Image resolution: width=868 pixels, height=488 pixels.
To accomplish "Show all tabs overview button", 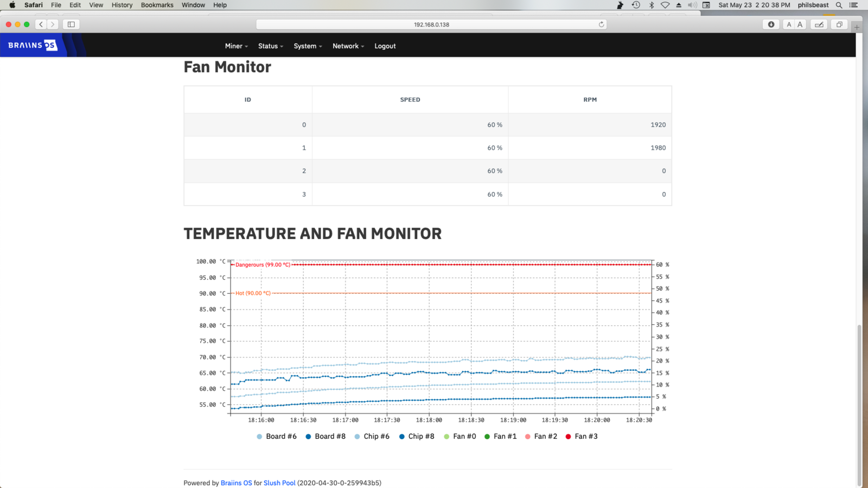I will [x=839, y=24].
